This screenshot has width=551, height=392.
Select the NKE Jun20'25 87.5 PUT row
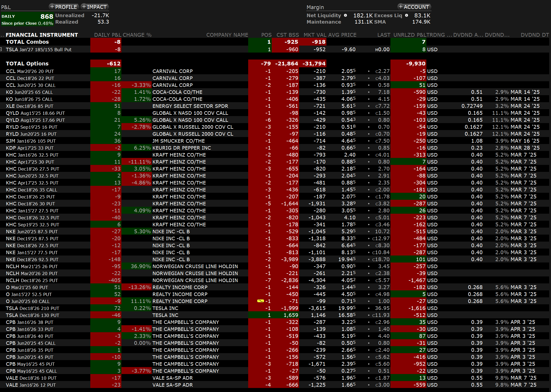(x=274, y=231)
